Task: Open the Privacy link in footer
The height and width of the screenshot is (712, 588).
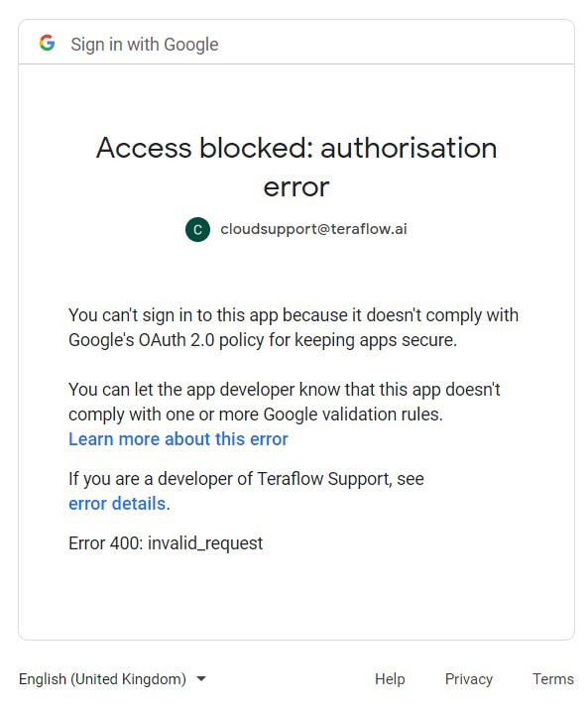Action: (x=469, y=679)
